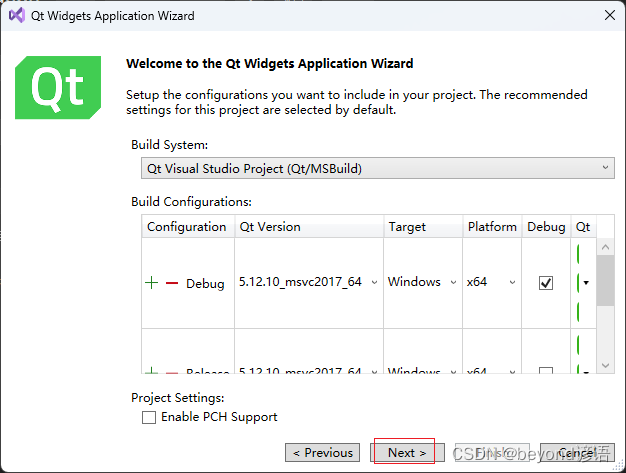Click the red minus icon in Debug row
The image size is (626, 473).
172,283
